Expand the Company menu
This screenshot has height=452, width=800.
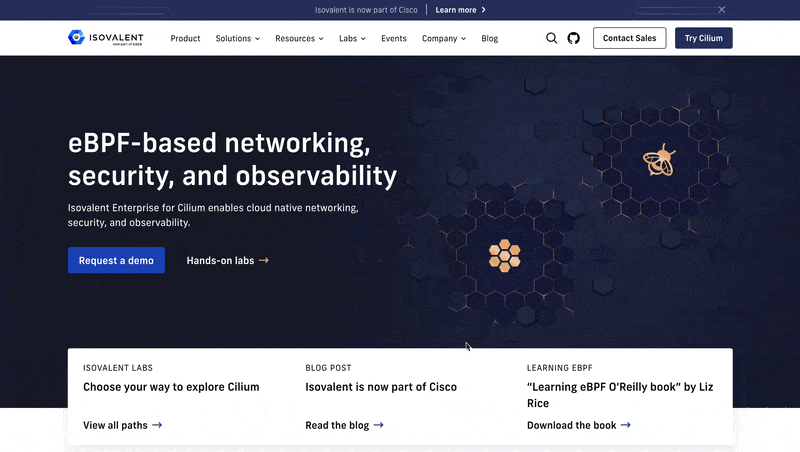pyautogui.click(x=444, y=38)
